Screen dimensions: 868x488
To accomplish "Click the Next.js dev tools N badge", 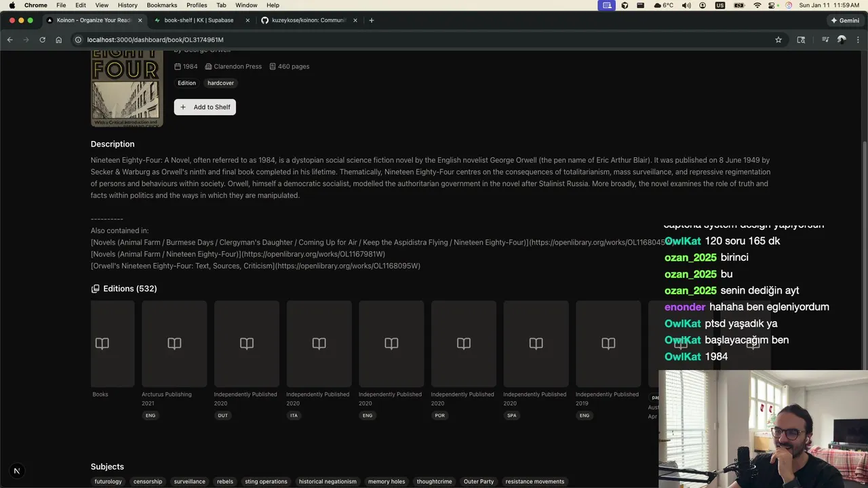I will (x=17, y=471).
